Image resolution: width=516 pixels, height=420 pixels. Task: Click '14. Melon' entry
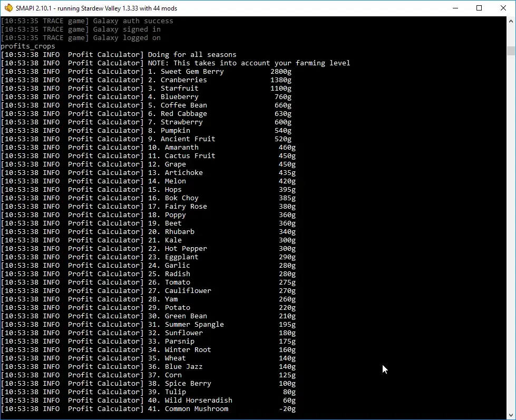pyautogui.click(x=167, y=181)
